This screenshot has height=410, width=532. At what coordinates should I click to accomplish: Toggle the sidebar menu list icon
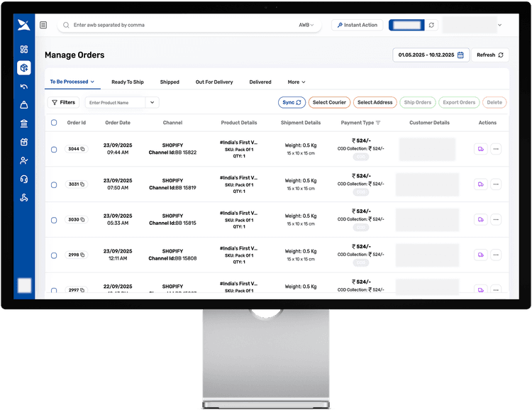click(43, 25)
